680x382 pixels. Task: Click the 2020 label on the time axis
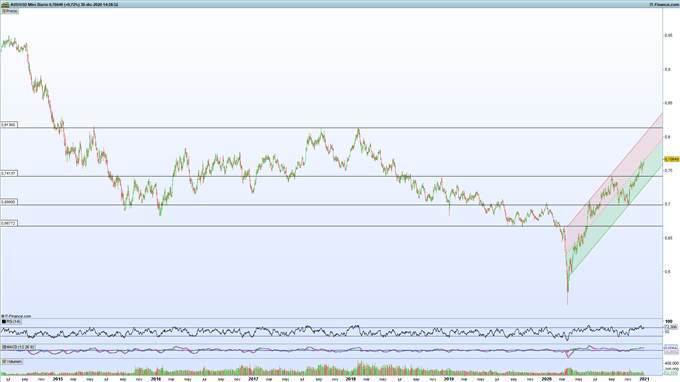[546, 379]
